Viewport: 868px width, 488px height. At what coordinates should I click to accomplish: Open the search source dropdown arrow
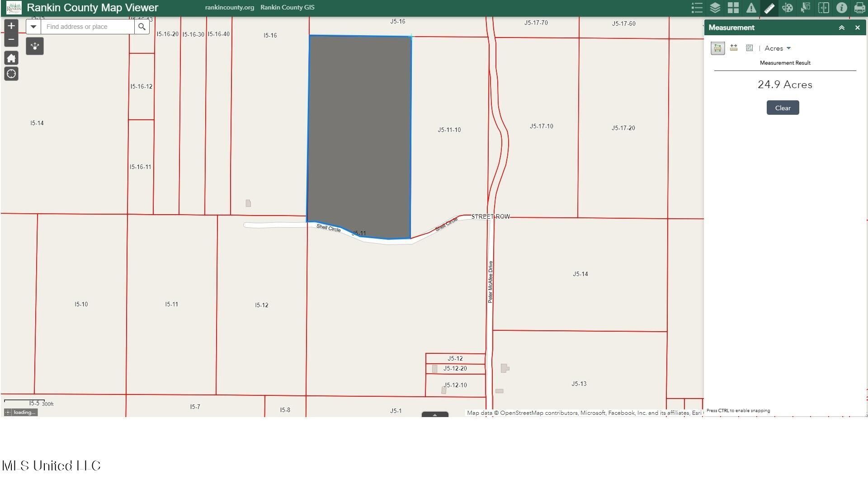click(x=33, y=26)
